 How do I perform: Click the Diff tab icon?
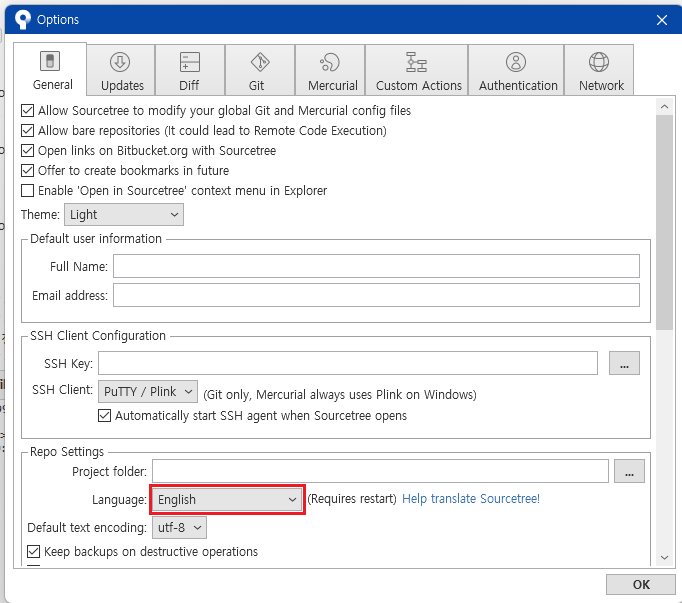point(190,62)
